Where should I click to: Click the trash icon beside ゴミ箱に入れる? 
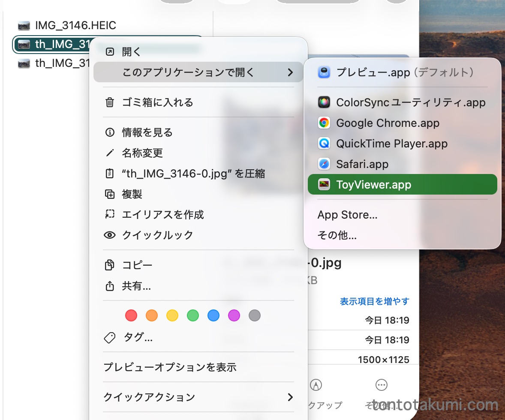[110, 102]
